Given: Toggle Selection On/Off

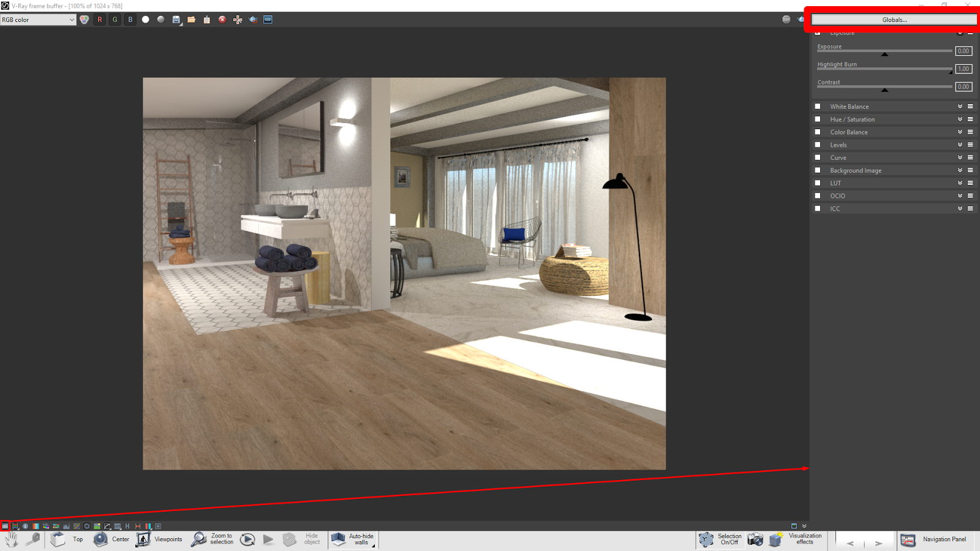Looking at the screenshot, I should tap(705, 539).
